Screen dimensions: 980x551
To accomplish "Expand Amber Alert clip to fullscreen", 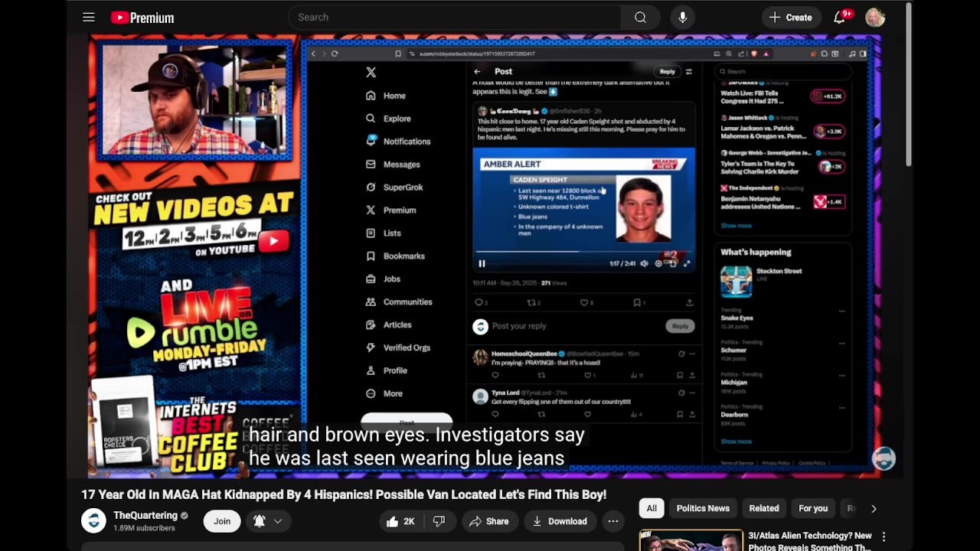I will 687,263.
